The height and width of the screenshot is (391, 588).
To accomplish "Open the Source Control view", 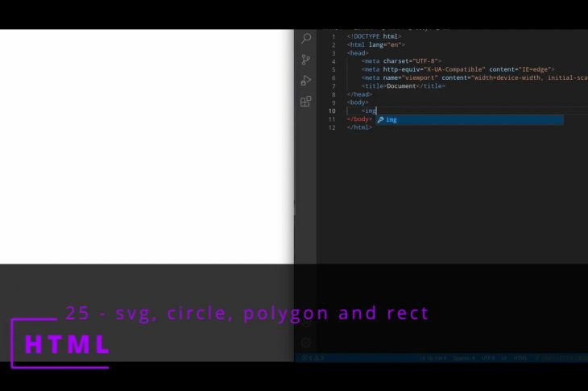I will click(306, 60).
